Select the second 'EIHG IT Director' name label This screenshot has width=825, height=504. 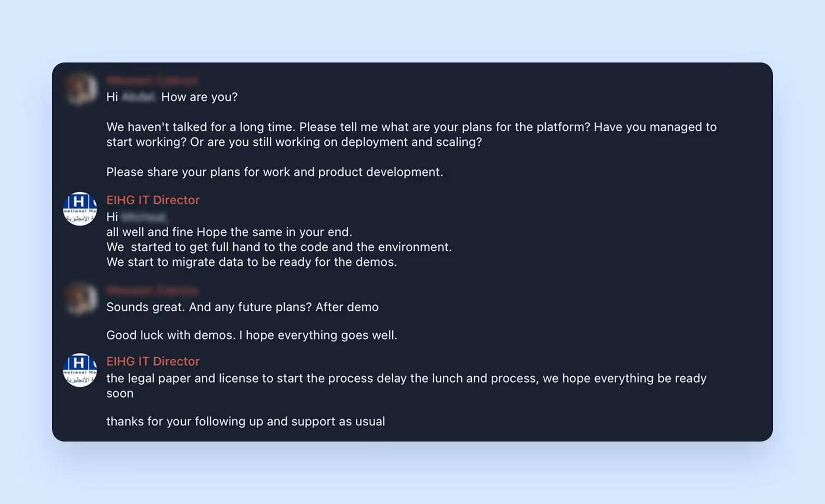click(153, 361)
